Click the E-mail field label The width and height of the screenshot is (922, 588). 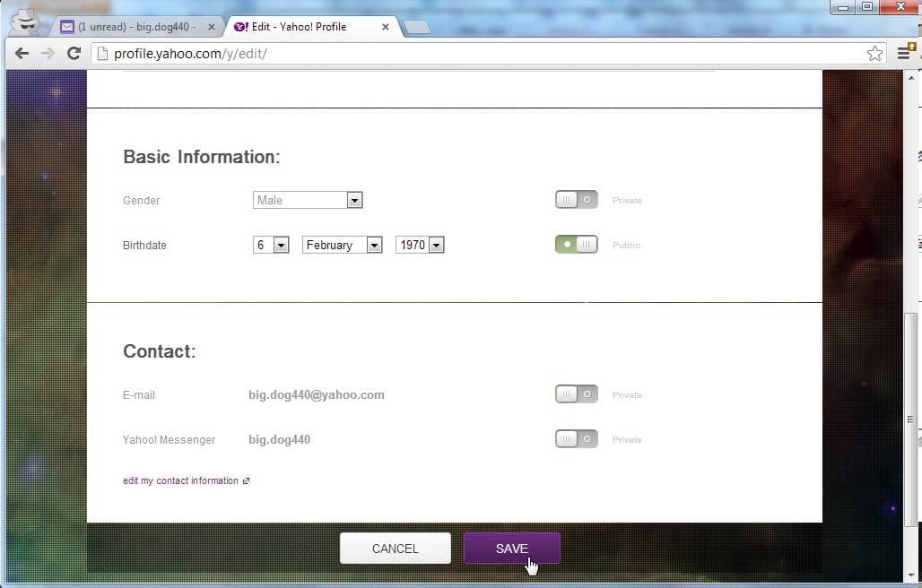[139, 394]
